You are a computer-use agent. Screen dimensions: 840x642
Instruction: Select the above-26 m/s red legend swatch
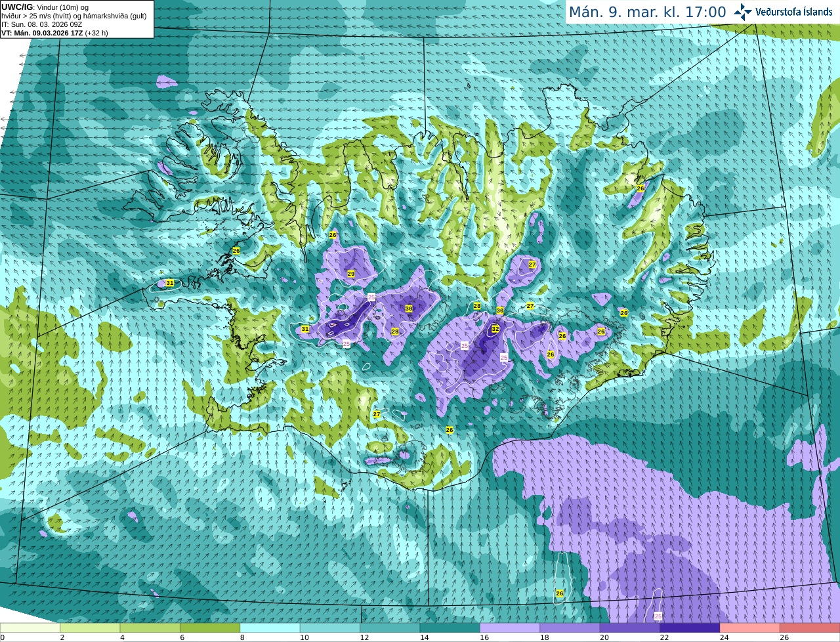(810, 628)
